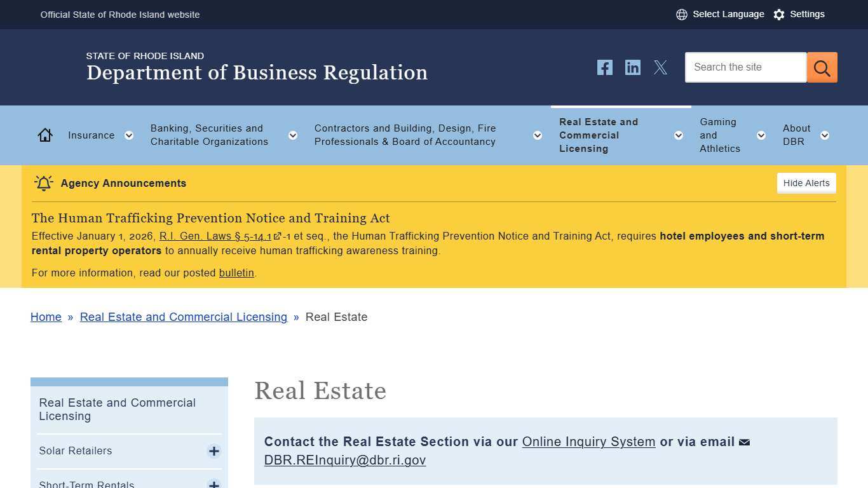This screenshot has width=868, height=488.
Task: Submit a site search with the magnifier icon
Action: point(822,67)
